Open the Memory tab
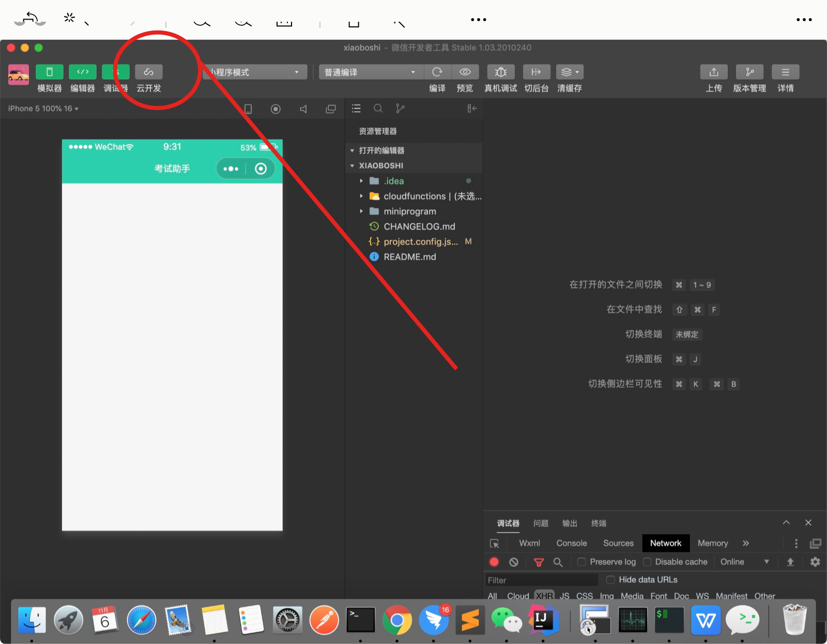 pyautogui.click(x=713, y=543)
